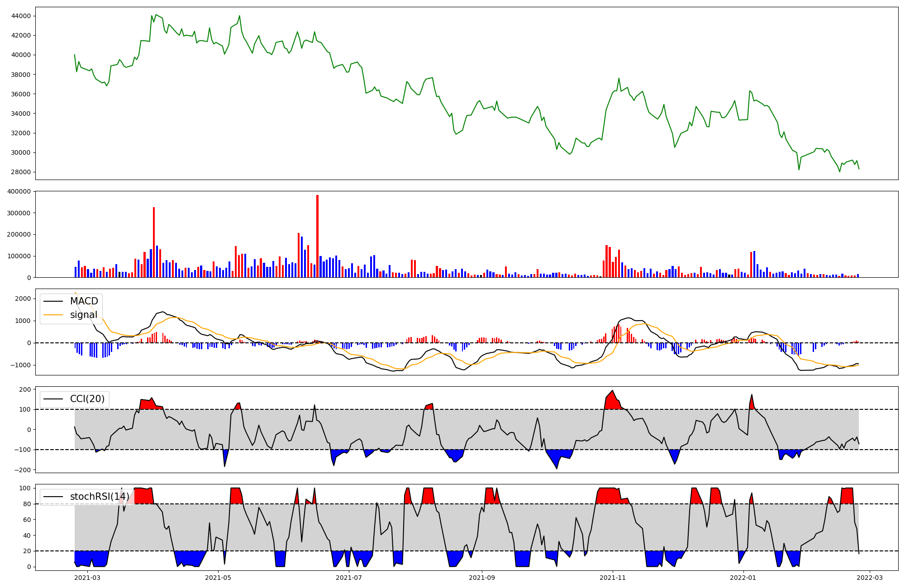Select the CCI(20) legend entry
The image size is (905, 588).
pyautogui.click(x=87, y=399)
